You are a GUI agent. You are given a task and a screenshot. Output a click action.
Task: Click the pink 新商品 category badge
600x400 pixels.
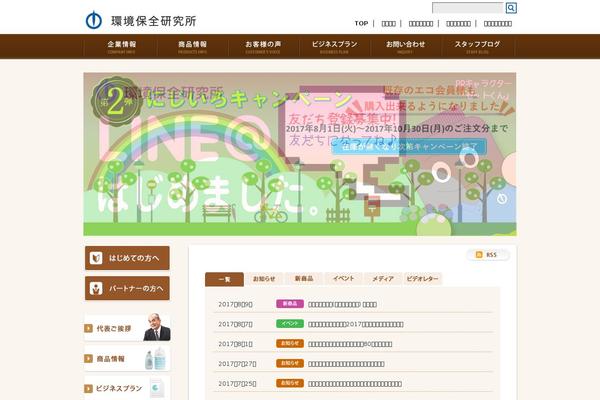(290, 304)
